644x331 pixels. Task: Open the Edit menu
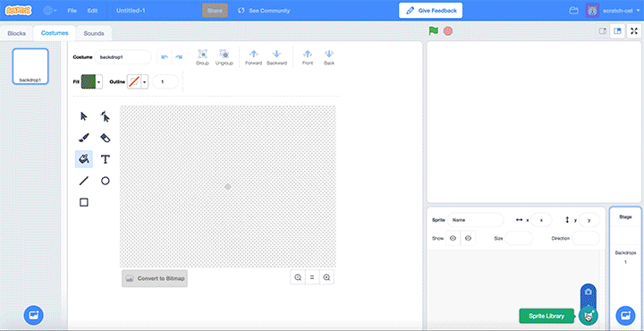pos(92,11)
